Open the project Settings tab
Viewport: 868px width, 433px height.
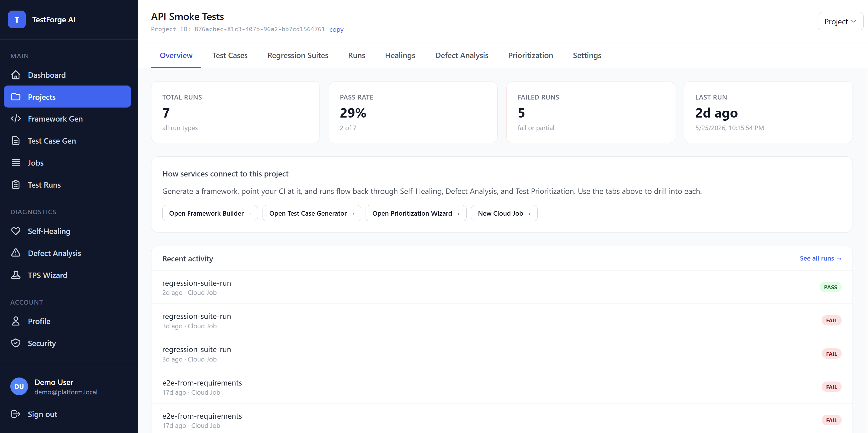tap(587, 55)
